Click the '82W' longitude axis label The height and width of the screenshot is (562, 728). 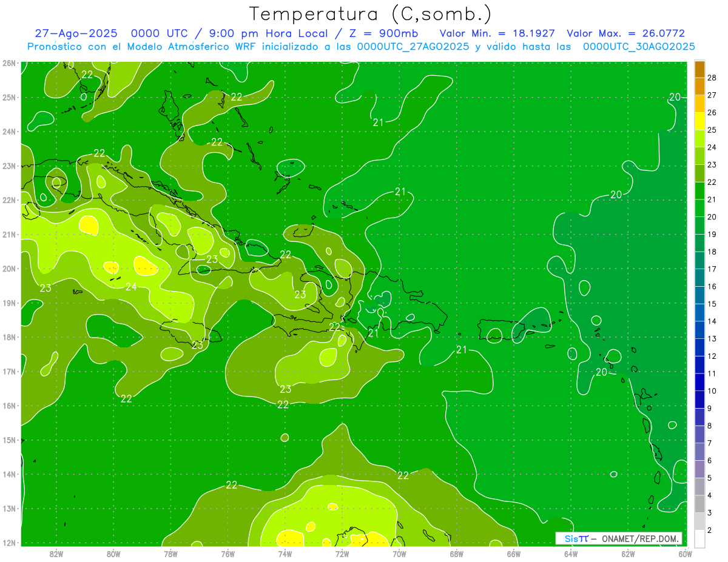[56, 554]
